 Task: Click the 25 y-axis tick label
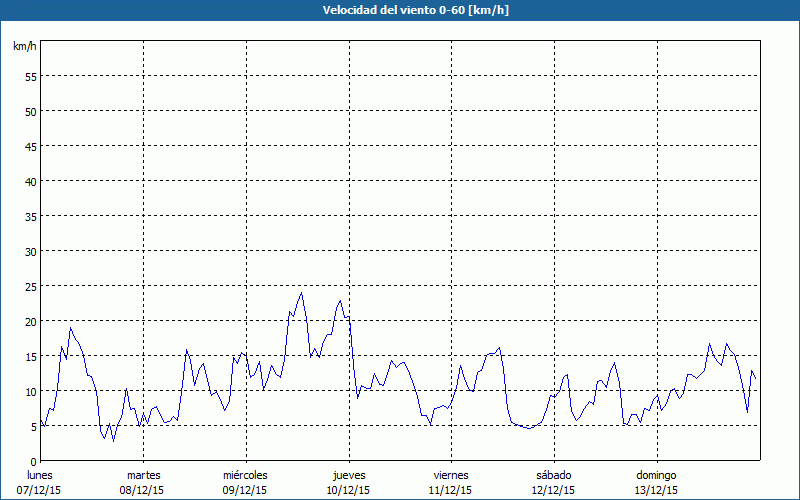pyautogui.click(x=30, y=286)
